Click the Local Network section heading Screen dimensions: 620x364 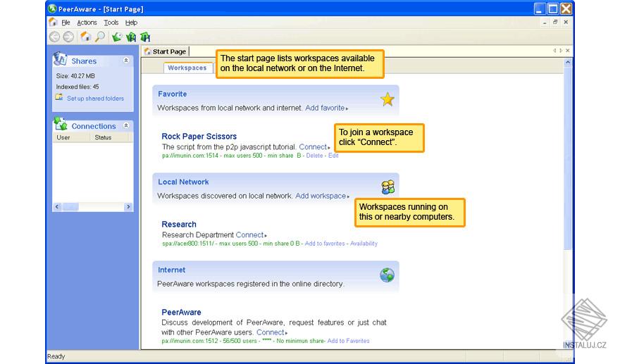pos(183,182)
